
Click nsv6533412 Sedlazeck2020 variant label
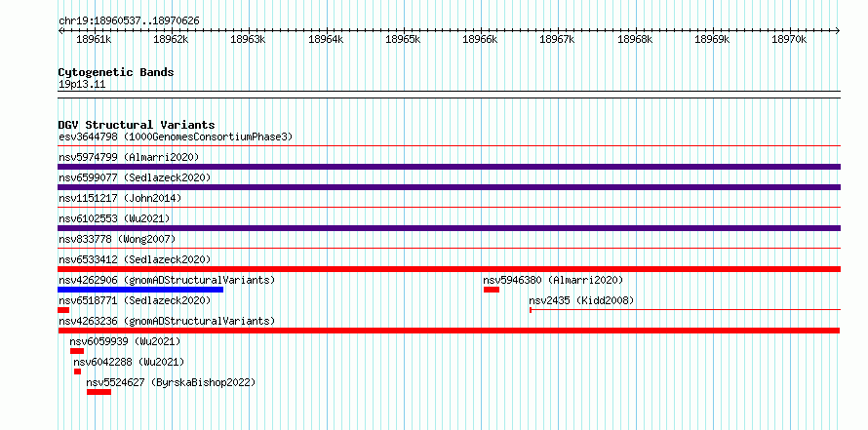click(135, 259)
